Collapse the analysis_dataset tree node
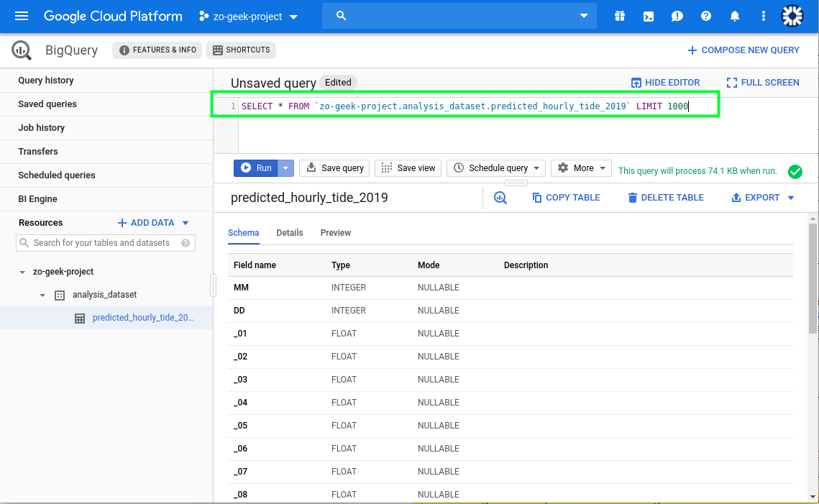 tap(42, 295)
